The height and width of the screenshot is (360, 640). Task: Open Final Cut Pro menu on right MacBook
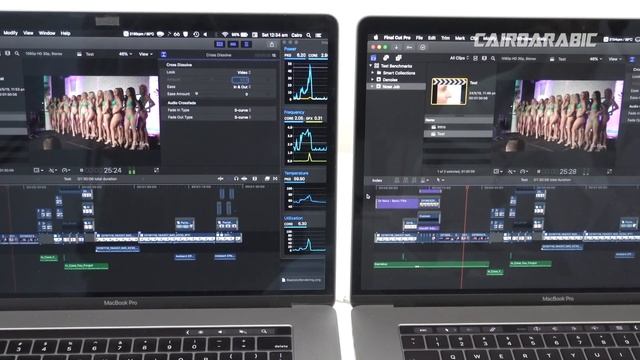[x=397, y=38]
